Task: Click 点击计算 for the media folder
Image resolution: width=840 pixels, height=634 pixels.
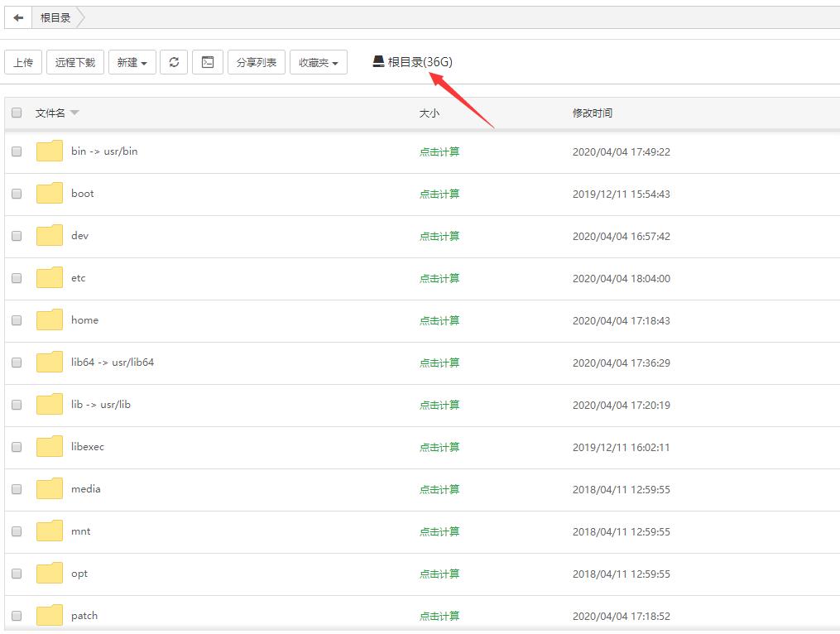Action: click(x=439, y=489)
